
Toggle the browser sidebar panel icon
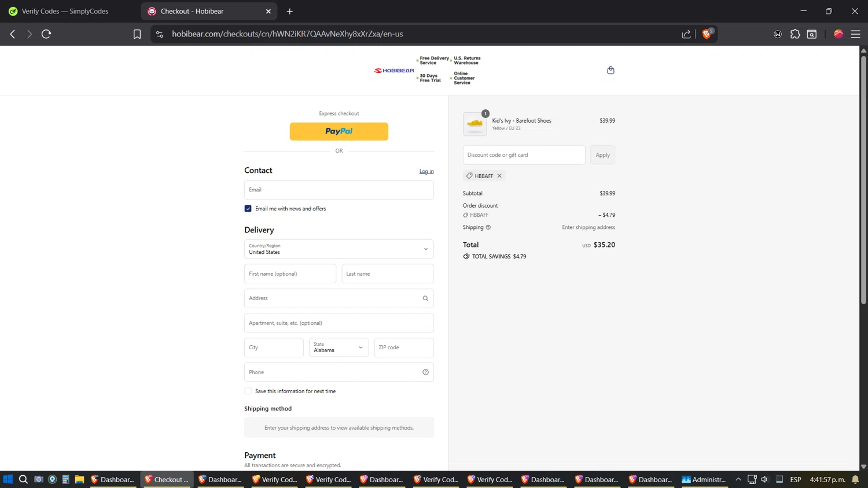812,34
